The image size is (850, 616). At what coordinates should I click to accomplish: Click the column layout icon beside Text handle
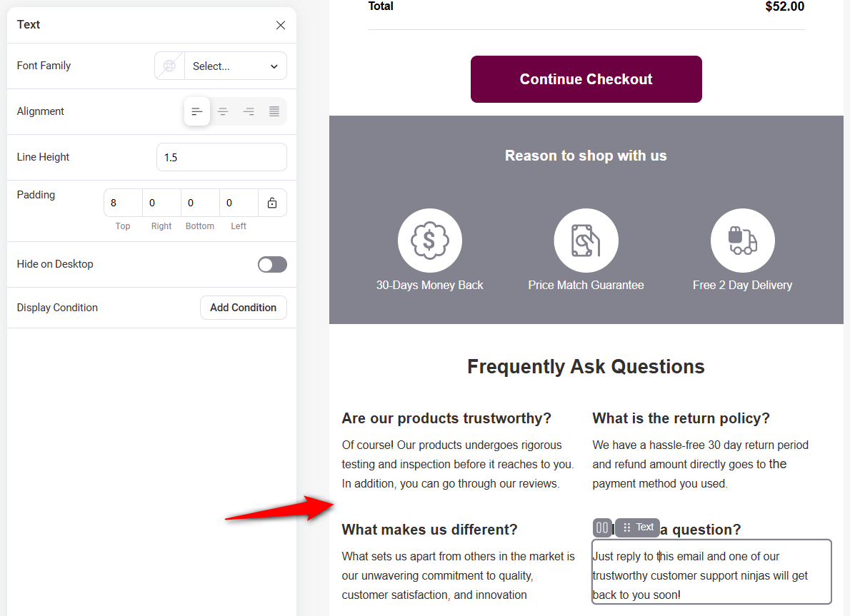pyautogui.click(x=602, y=527)
